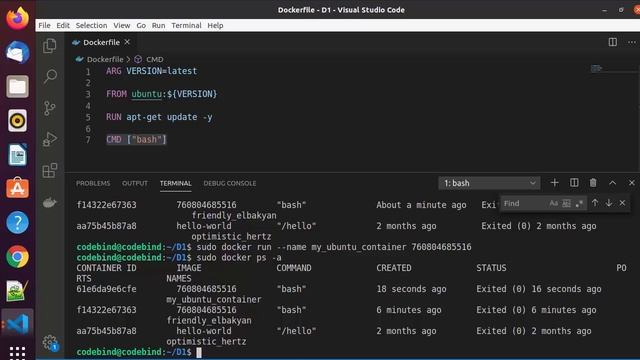Viewport: 640px width, 360px height.
Task: Open the Help menu
Action: coord(215,25)
